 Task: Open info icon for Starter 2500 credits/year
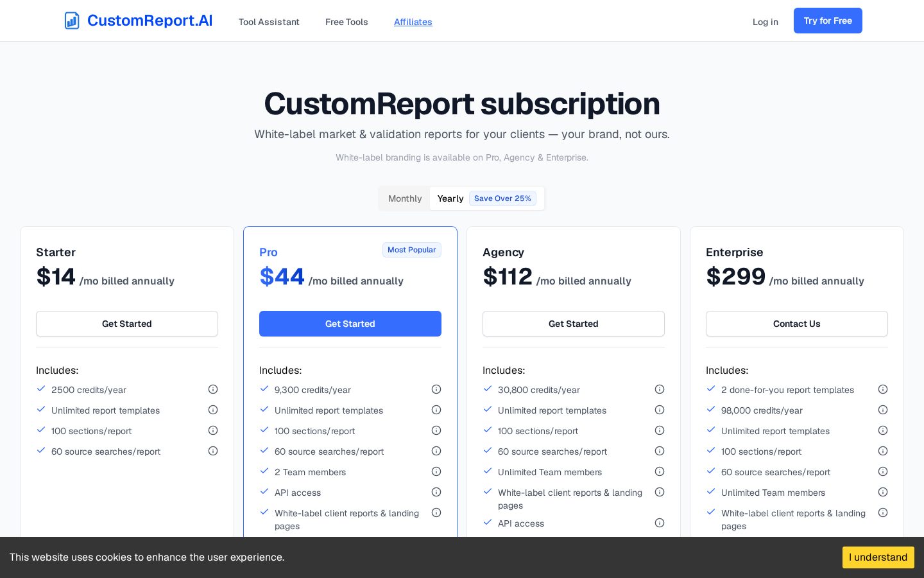click(213, 389)
